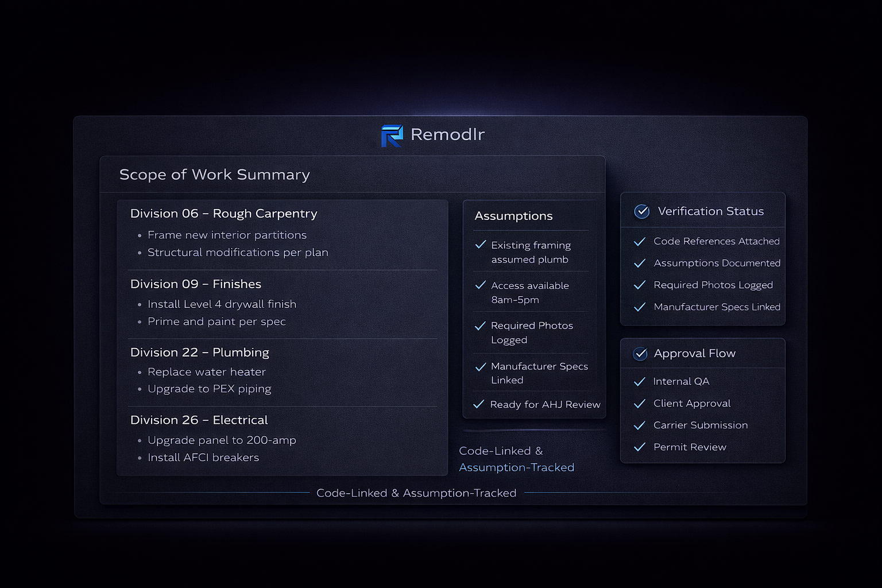Select Install Level 4 drywall finish item

(x=222, y=304)
